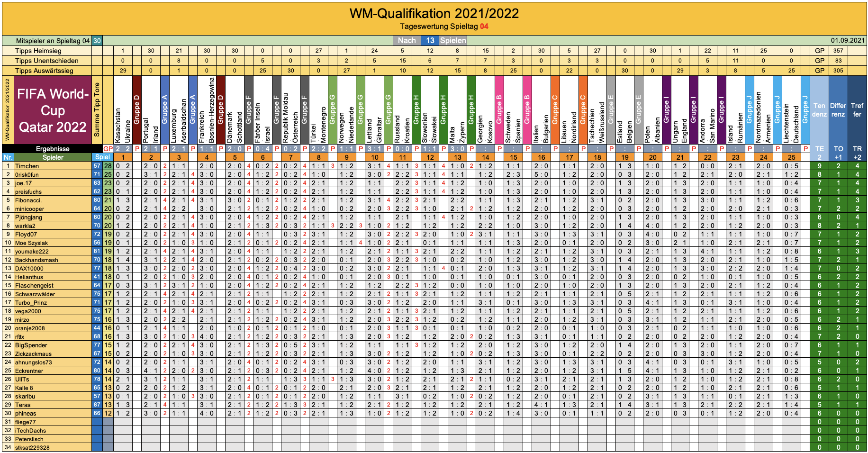Select the Nach cell in the header row
The width and height of the screenshot is (868, 453).
(x=407, y=41)
